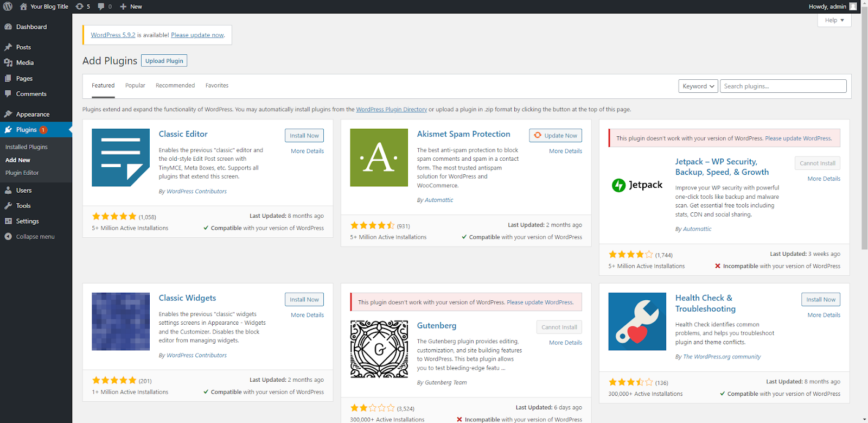Image resolution: width=868 pixels, height=423 pixels.
Task: Open the WordPress Plugin Directory link
Action: 391,110
